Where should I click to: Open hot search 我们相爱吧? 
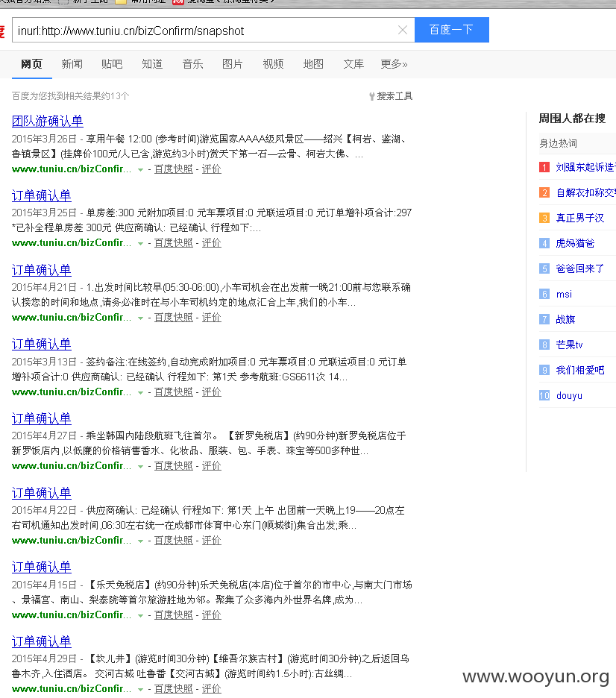click(580, 371)
